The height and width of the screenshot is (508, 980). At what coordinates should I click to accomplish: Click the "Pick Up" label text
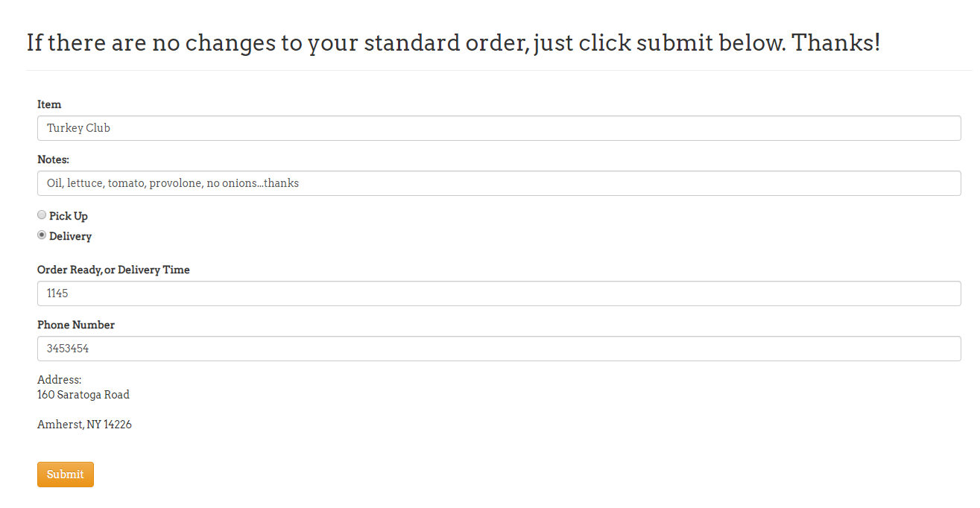[x=69, y=216]
